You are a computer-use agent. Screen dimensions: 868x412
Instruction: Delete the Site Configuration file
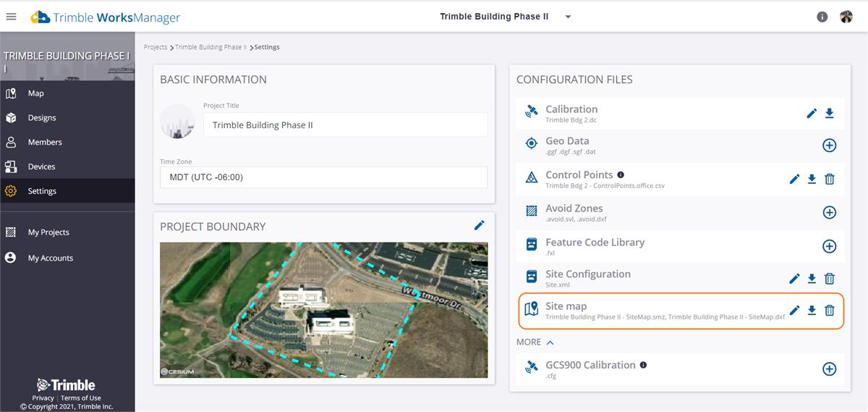click(830, 278)
